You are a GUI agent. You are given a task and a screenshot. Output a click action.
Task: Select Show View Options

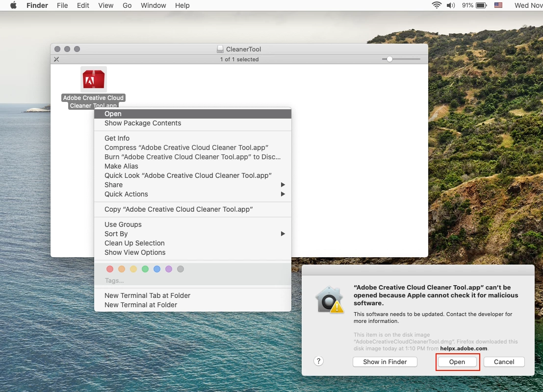pyautogui.click(x=193, y=252)
